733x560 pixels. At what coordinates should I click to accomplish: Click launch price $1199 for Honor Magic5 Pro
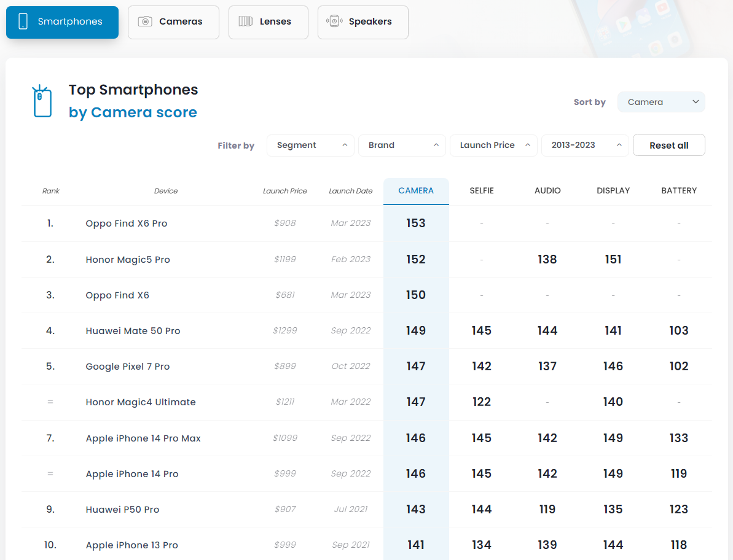coord(285,259)
